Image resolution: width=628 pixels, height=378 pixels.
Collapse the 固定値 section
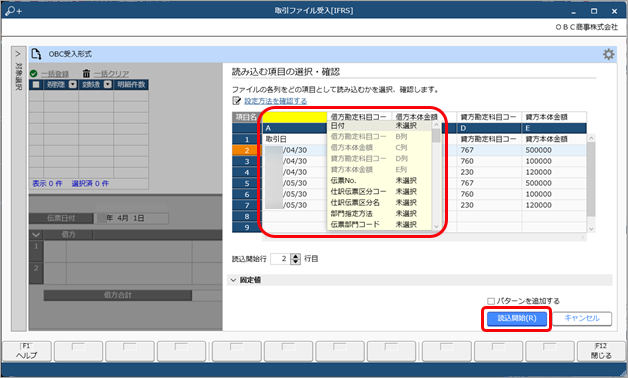(x=233, y=280)
